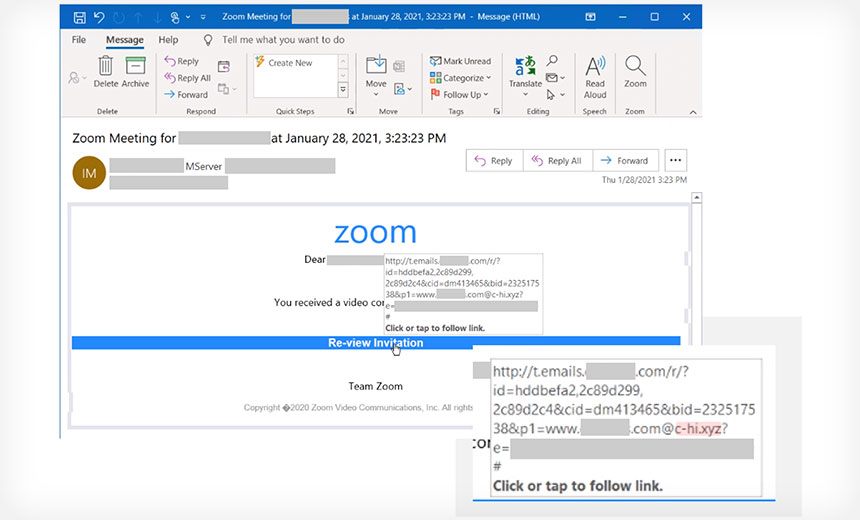860x520 pixels.
Task: Open the Junk dropdown in the Delete group
Action: coord(77,78)
